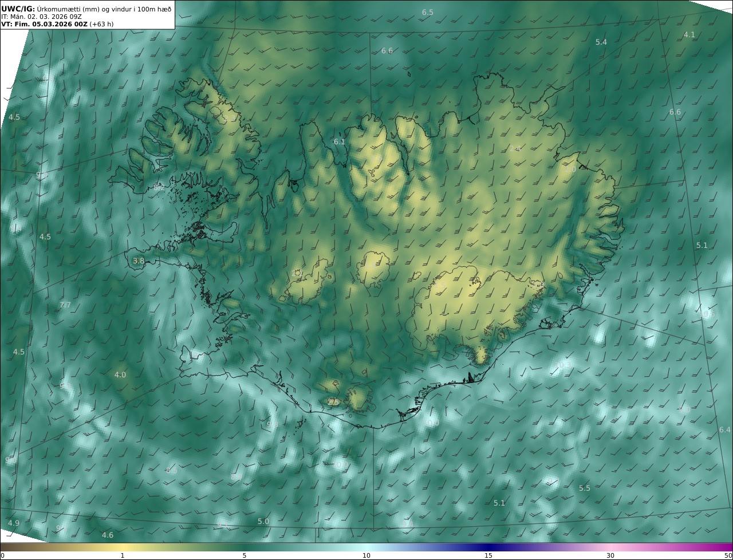The image size is (733, 560).
Task: Click the 10 tick on the color scale
Action: coord(366,555)
